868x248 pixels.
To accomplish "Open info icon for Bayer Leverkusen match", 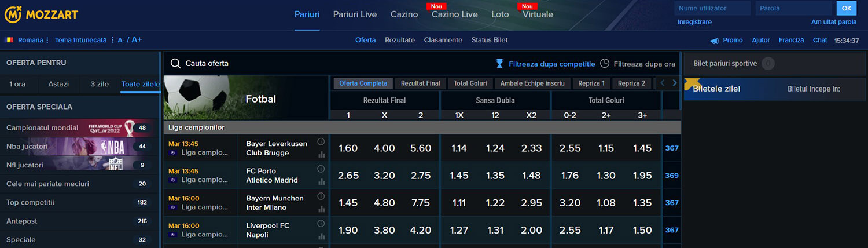I will (x=321, y=141).
